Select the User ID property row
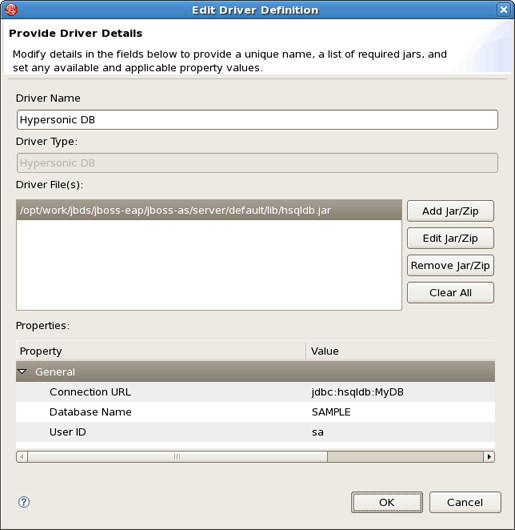This screenshot has height=530, width=515. tap(255, 432)
